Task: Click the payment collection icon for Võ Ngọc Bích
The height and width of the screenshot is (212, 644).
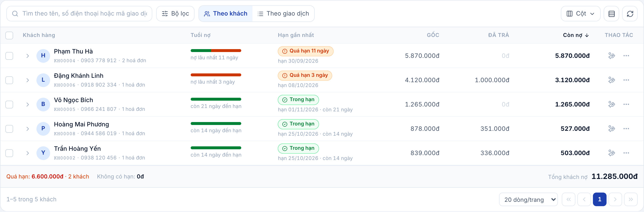Action: (611, 104)
